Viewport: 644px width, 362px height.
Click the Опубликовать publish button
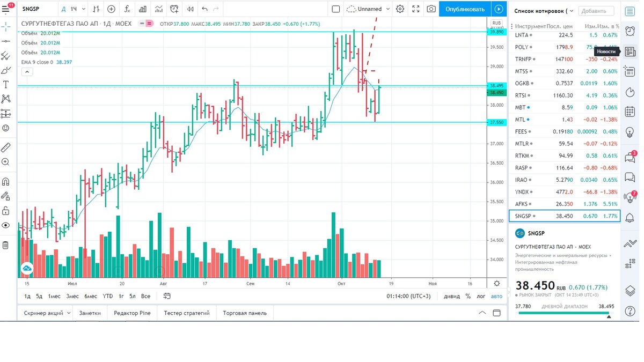pos(465,9)
